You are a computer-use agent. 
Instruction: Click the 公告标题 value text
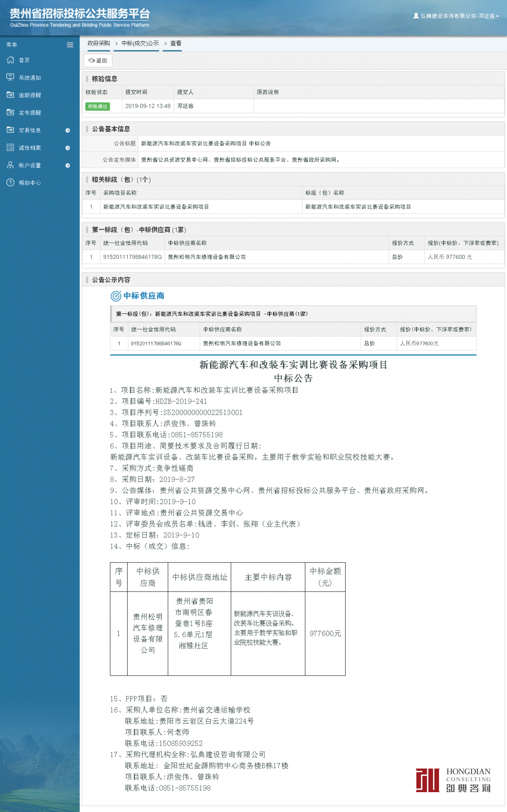click(206, 144)
